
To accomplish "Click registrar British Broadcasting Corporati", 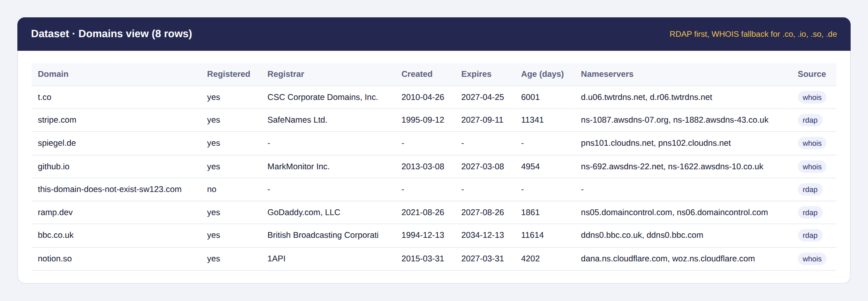I will pos(323,235).
